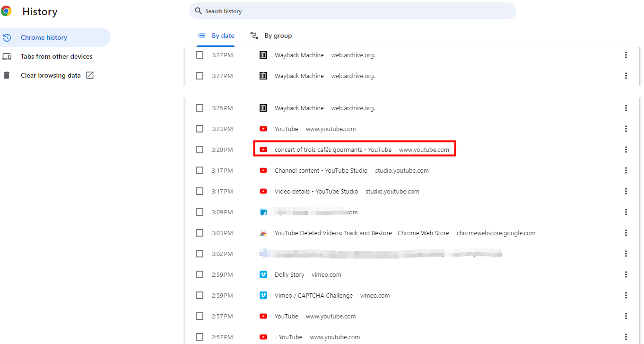Click the Wayback Machine favicon at 3:25 PM
The image size is (644, 344).
263,108
